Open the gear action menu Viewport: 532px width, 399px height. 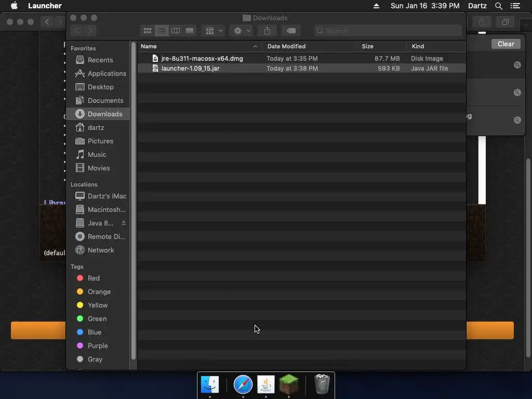coord(241,31)
